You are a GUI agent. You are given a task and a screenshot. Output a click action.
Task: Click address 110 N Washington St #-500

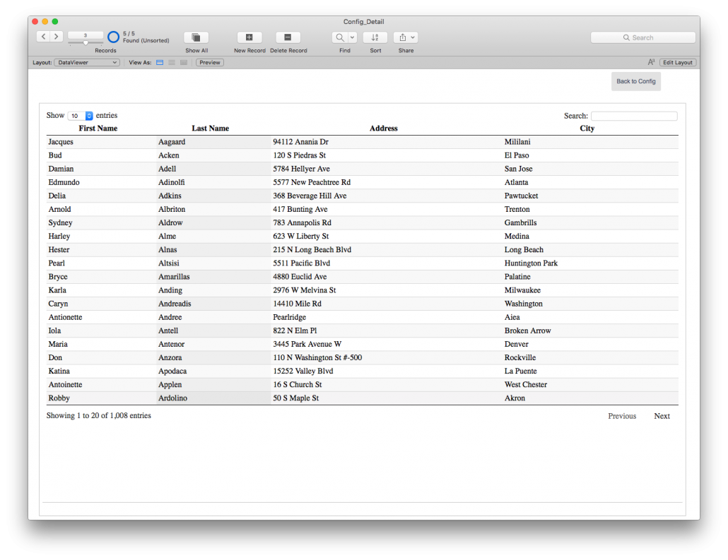(x=317, y=357)
